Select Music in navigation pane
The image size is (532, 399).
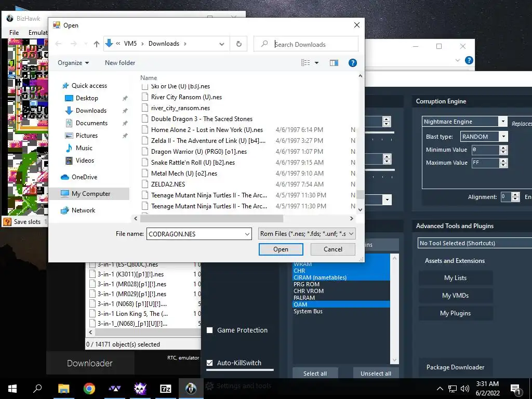tap(84, 148)
